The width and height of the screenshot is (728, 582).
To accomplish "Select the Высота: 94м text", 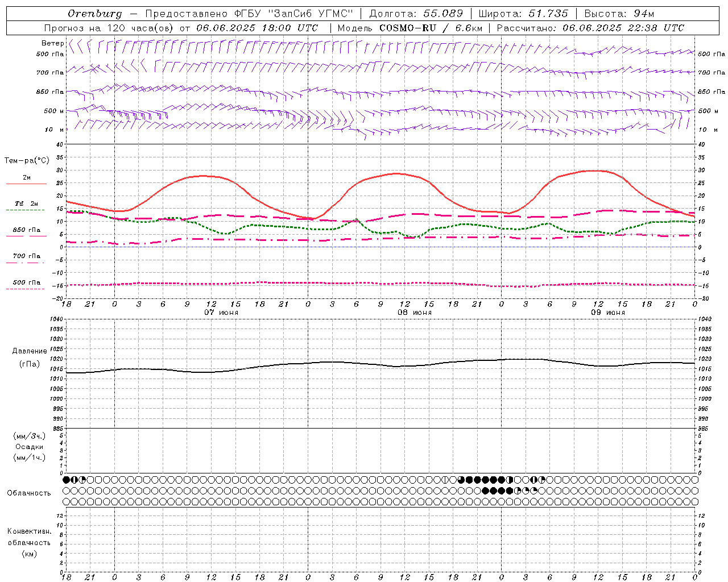I will coord(620,14).
